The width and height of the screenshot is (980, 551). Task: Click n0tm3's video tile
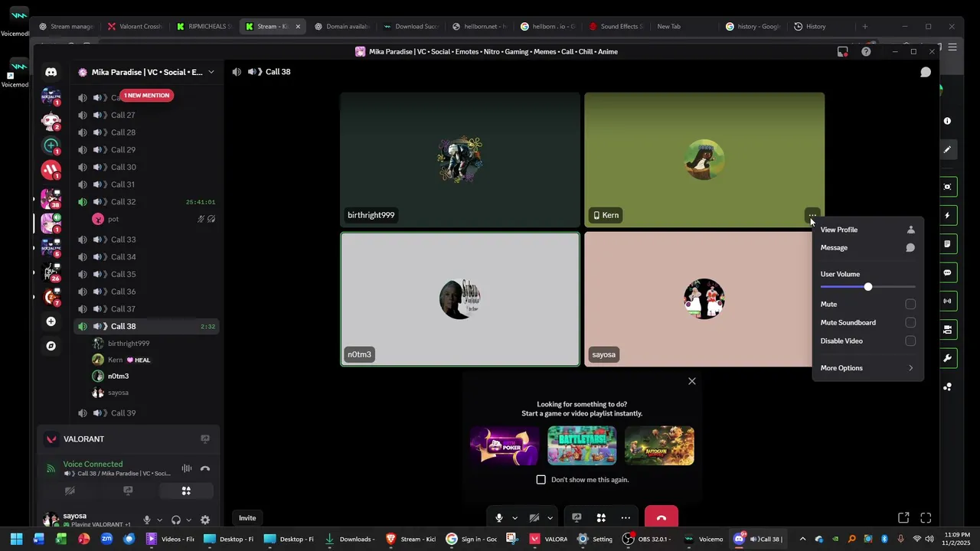point(460,299)
